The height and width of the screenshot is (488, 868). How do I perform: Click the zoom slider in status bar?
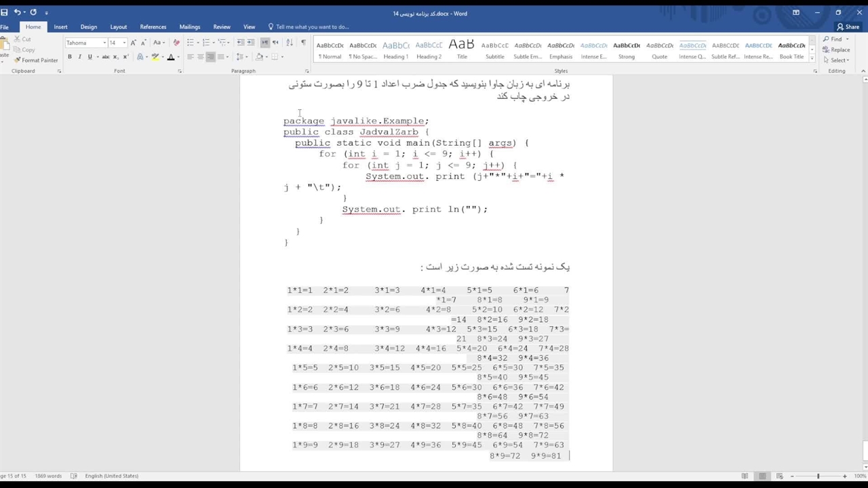click(x=818, y=476)
